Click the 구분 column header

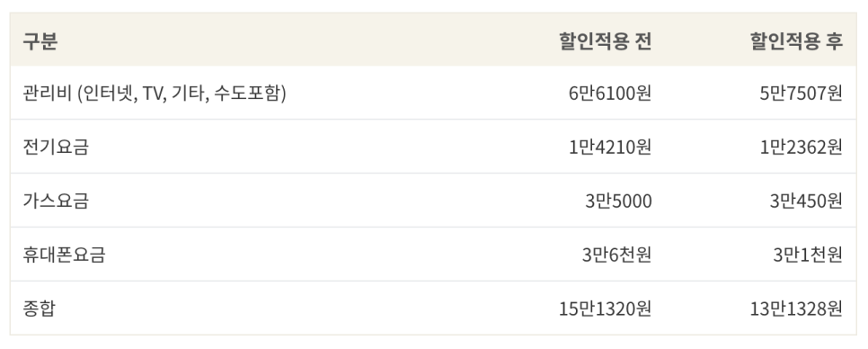click(40, 41)
